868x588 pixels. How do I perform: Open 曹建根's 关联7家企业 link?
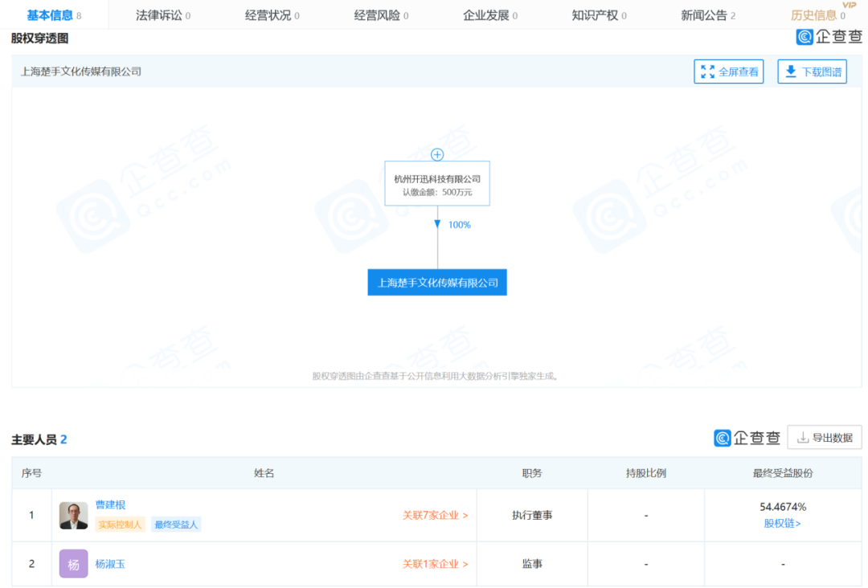[x=433, y=515]
